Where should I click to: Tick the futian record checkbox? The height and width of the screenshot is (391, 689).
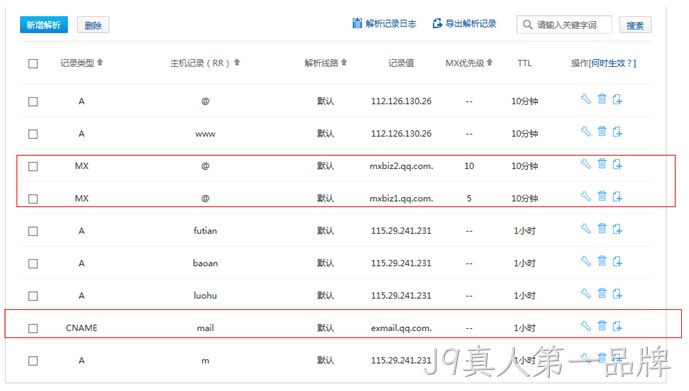[33, 231]
